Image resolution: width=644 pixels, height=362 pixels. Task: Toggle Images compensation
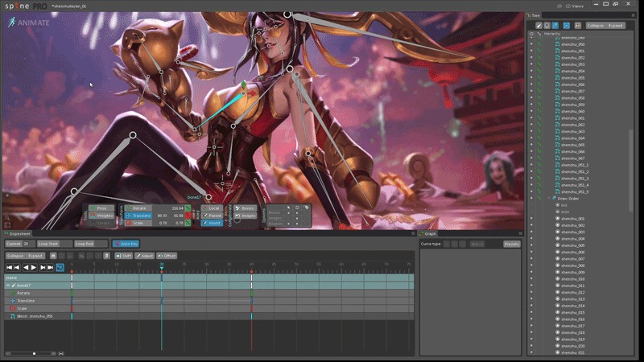click(x=246, y=216)
